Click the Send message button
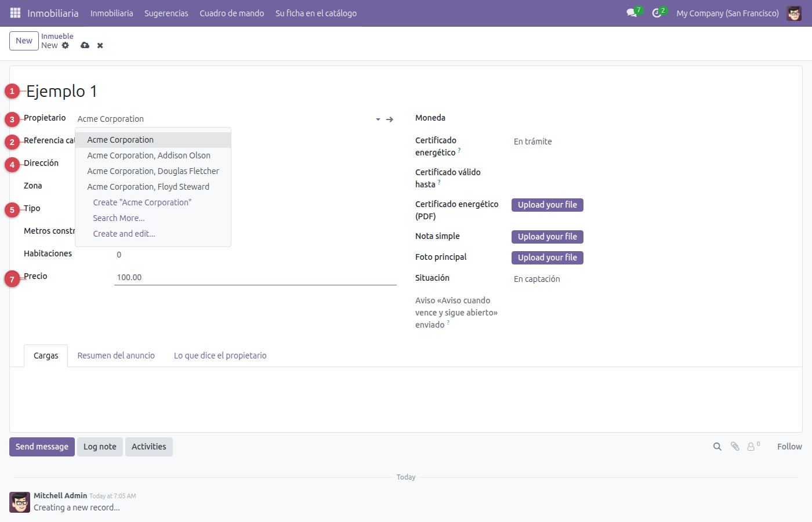The image size is (812, 522). point(42,447)
